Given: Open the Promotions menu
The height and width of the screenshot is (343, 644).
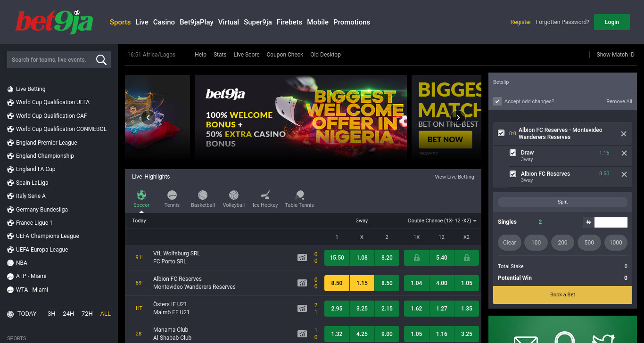Looking at the screenshot, I should coord(352,22).
